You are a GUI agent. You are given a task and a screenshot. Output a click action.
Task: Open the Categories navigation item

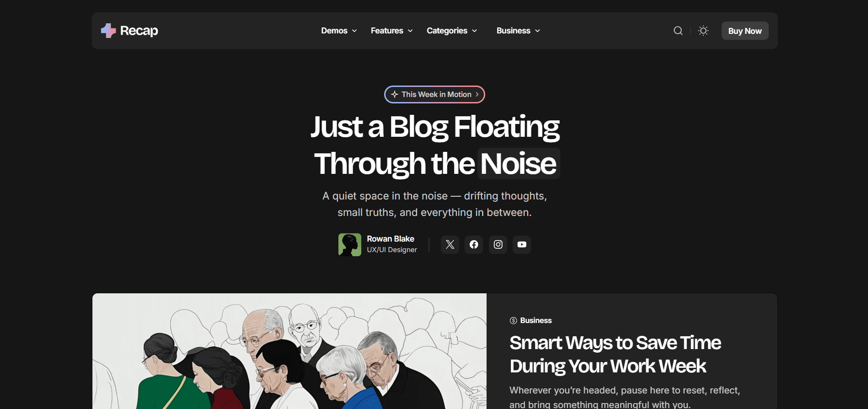coord(447,31)
